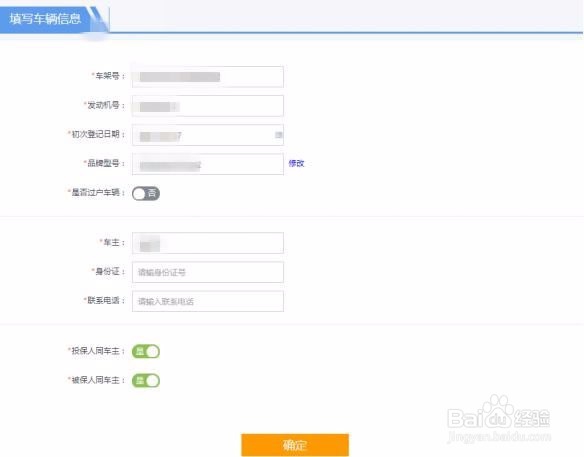
Task: Select the 填写车辆信息 tab header
Action: [45, 19]
